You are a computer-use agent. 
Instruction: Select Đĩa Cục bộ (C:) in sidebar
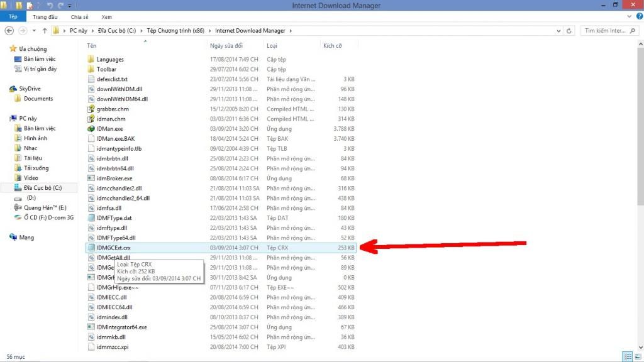[x=38, y=187]
